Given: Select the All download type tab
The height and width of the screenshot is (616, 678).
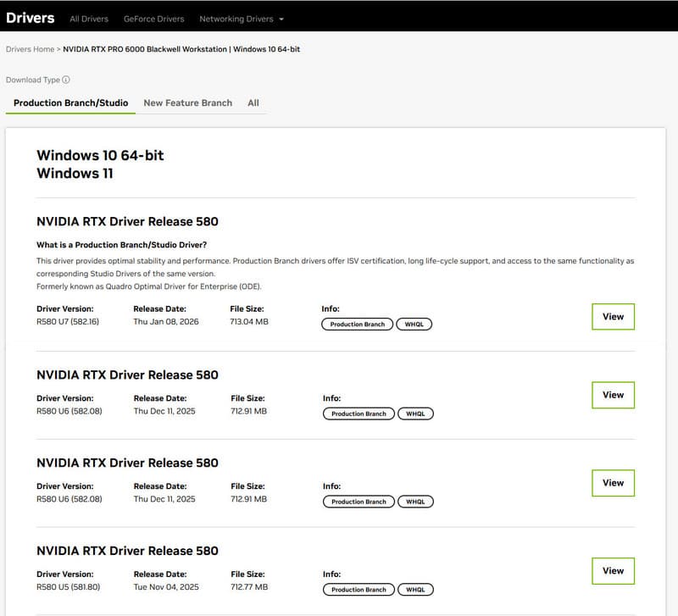Looking at the screenshot, I should coord(253,103).
